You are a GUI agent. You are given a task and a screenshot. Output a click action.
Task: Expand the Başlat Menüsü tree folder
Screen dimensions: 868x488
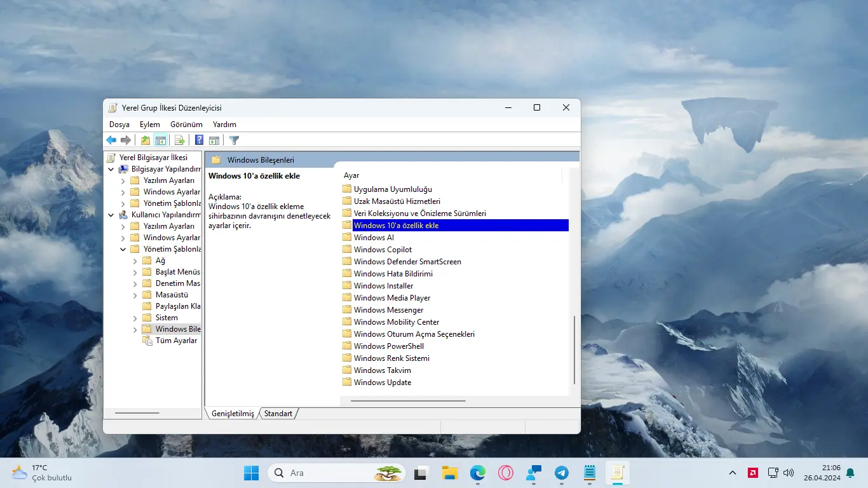(x=135, y=272)
